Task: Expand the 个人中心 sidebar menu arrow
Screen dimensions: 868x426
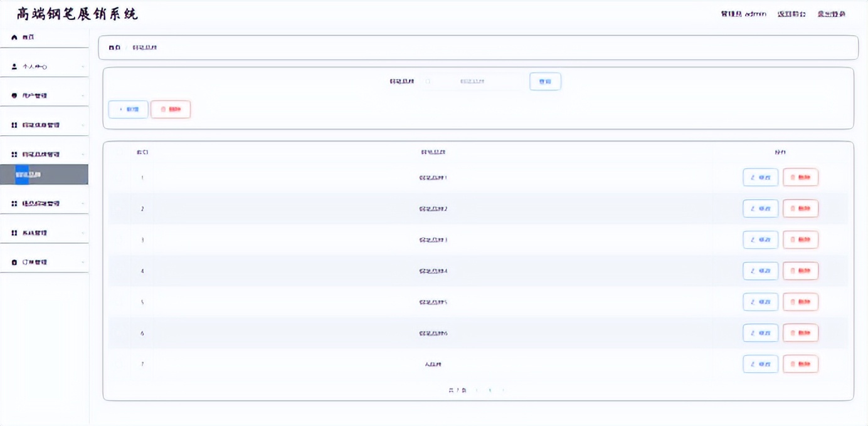Action: pyautogui.click(x=83, y=67)
